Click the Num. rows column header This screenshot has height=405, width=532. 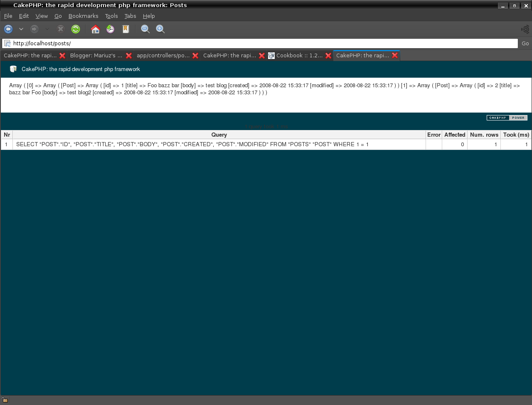tap(484, 135)
